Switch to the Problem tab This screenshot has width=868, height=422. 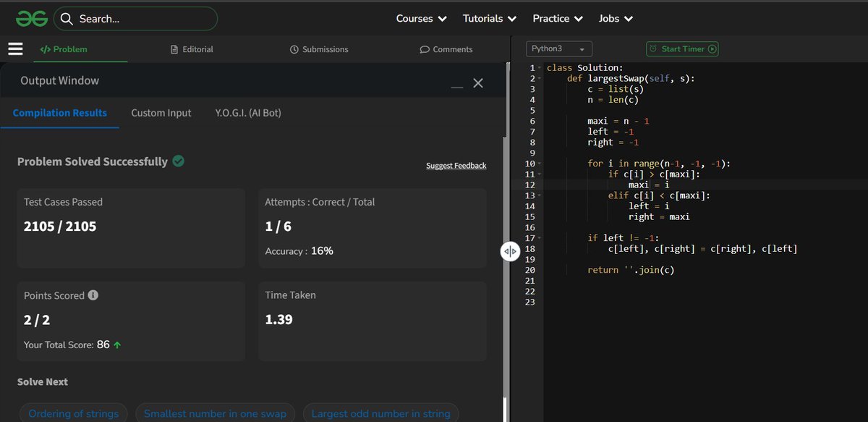64,49
